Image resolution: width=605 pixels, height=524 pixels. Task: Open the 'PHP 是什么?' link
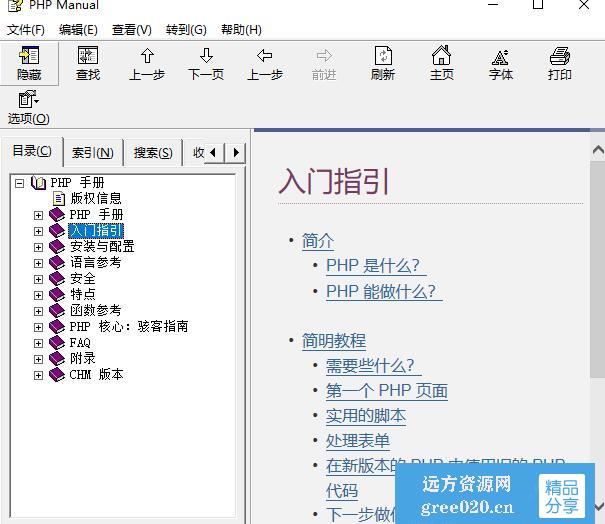click(375, 266)
